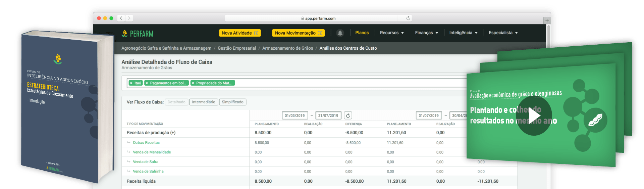Expand the Finanças dropdown menu

(427, 33)
